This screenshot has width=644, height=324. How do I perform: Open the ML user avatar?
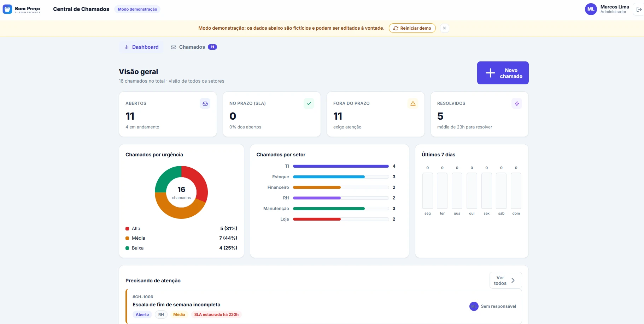click(x=591, y=9)
